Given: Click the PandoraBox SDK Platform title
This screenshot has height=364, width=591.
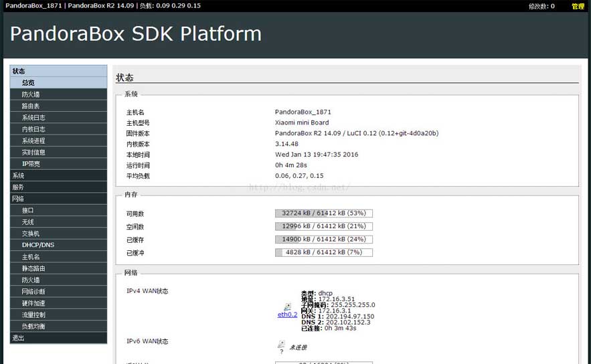Looking at the screenshot, I should tap(136, 34).
